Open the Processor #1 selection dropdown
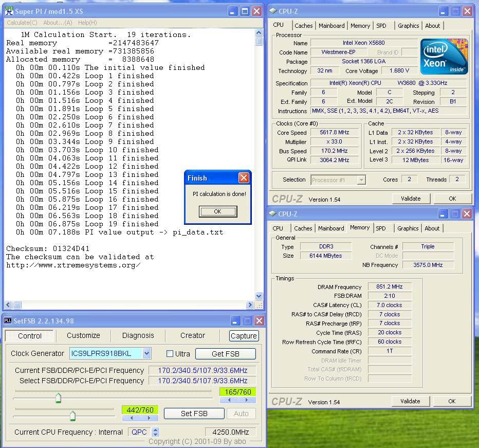479x448 pixels. [361, 180]
